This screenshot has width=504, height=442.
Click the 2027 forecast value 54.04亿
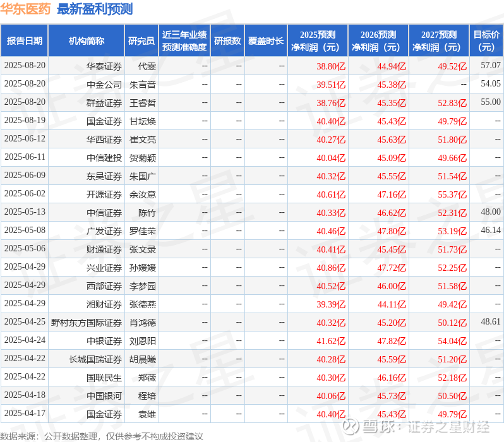click(x=452, y=342)
